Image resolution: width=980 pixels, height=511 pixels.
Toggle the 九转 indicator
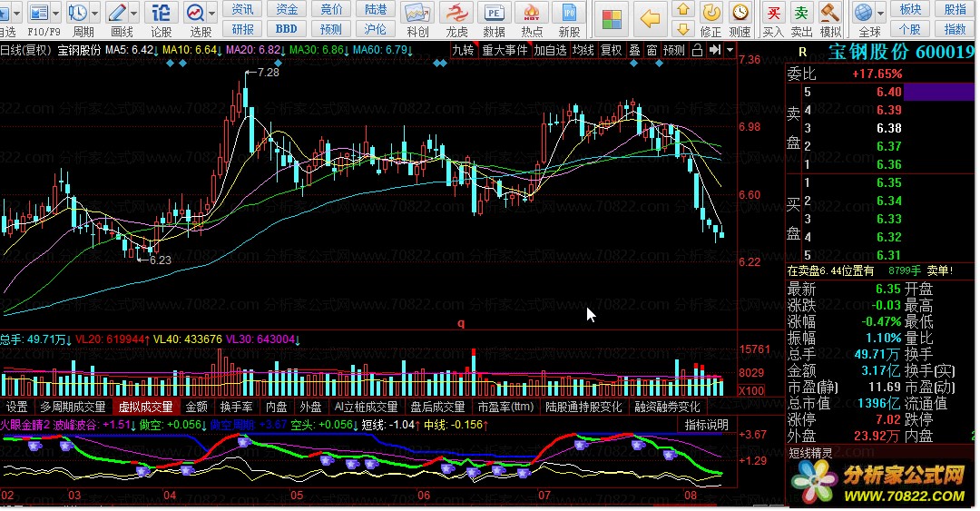pos(463,50)
